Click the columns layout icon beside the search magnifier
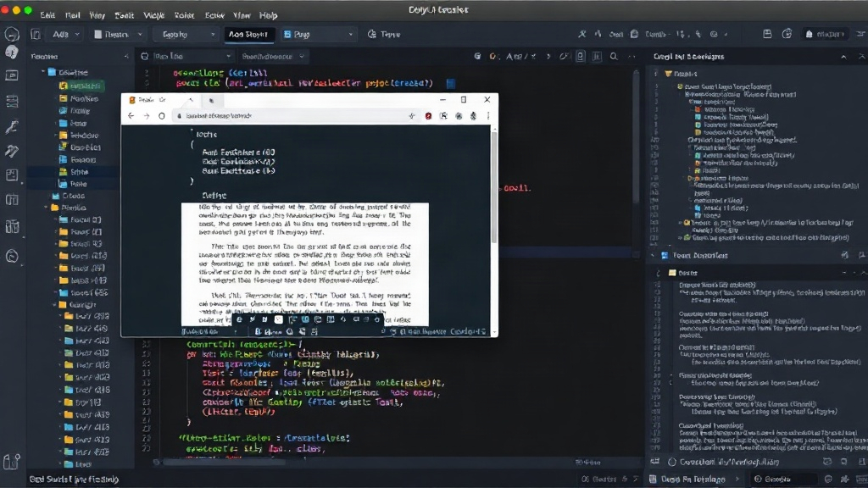868x488 pixels. tap(597, 57)
